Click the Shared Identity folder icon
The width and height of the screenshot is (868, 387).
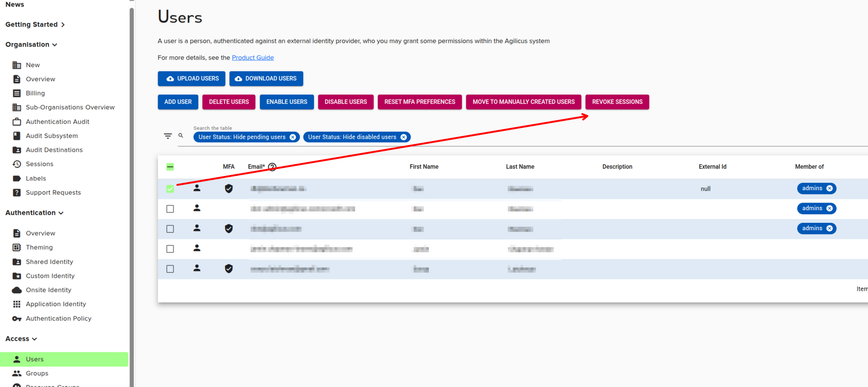click(x=17, y=262)
